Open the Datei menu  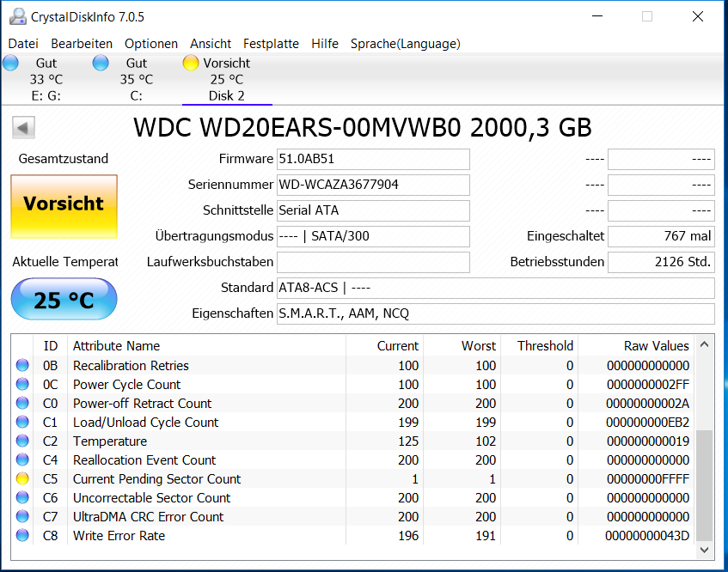tap(23, 44)
